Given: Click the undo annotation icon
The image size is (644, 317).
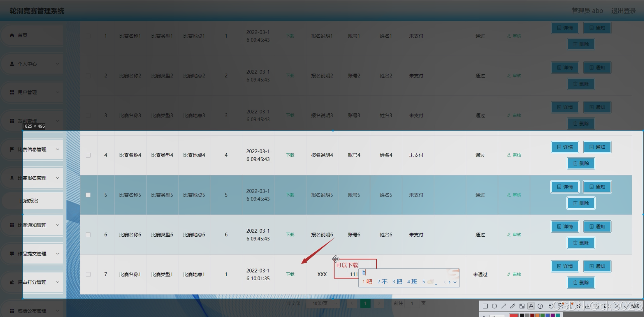Looking at the screenshot, I should click(551, 306).
